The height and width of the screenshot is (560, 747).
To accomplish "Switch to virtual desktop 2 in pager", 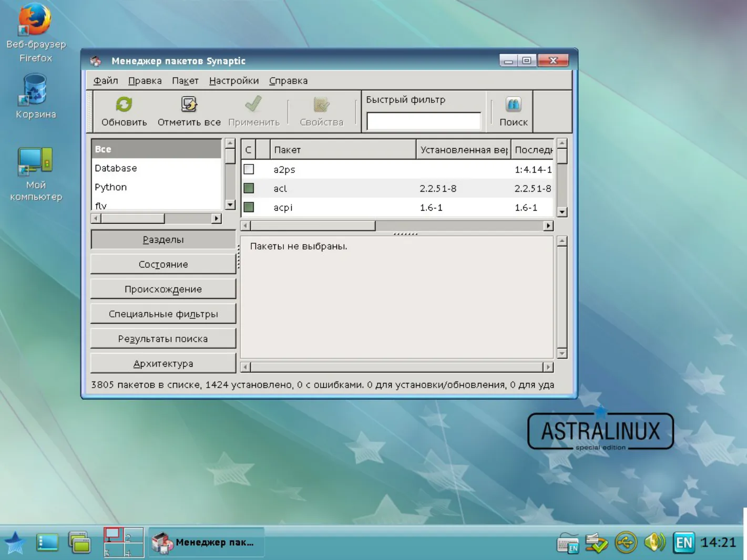I will 134,535.
